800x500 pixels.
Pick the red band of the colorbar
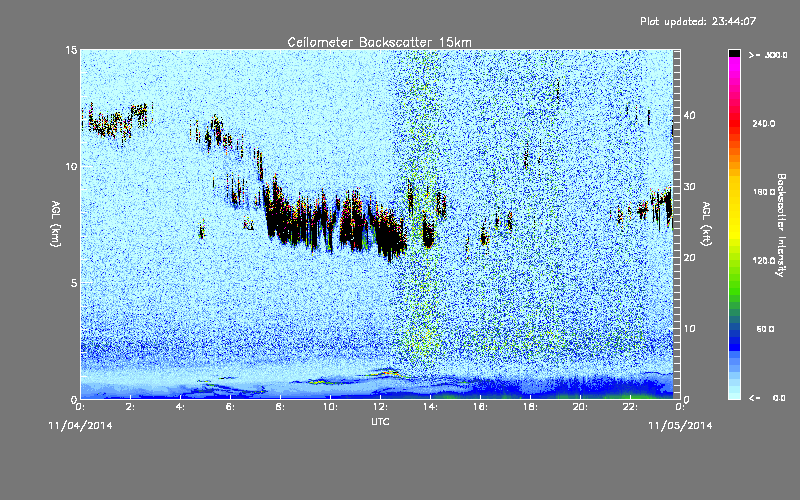point(734,125)
